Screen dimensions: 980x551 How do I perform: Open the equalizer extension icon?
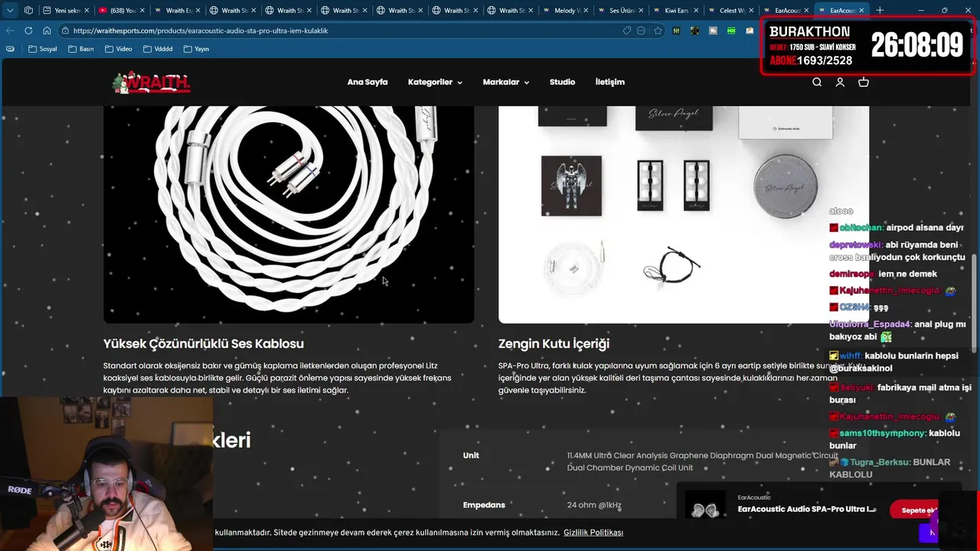click(677, 31)
